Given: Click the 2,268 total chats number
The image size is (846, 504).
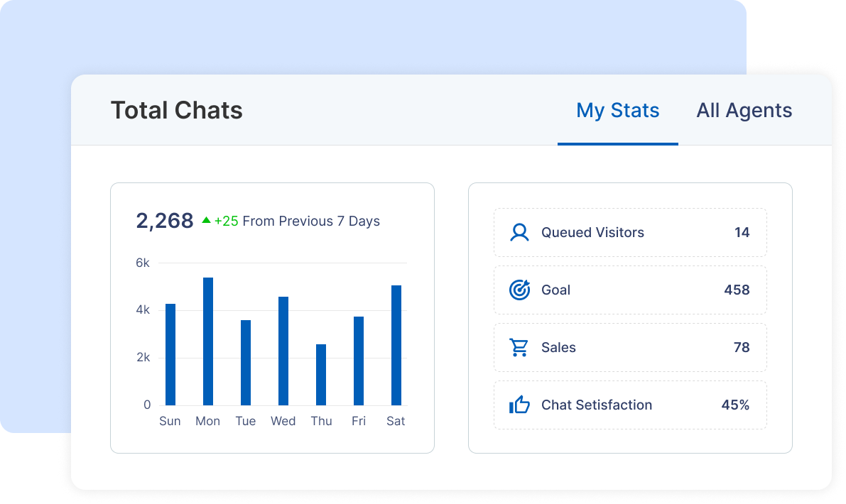Looking at the screenshot, I should (x=165, y=221).
